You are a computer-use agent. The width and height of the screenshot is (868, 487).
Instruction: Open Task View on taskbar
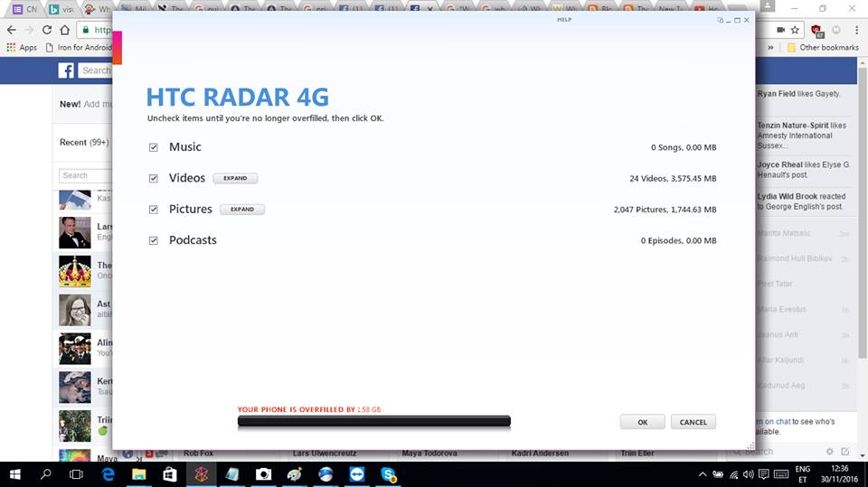(x=76, y=474)
